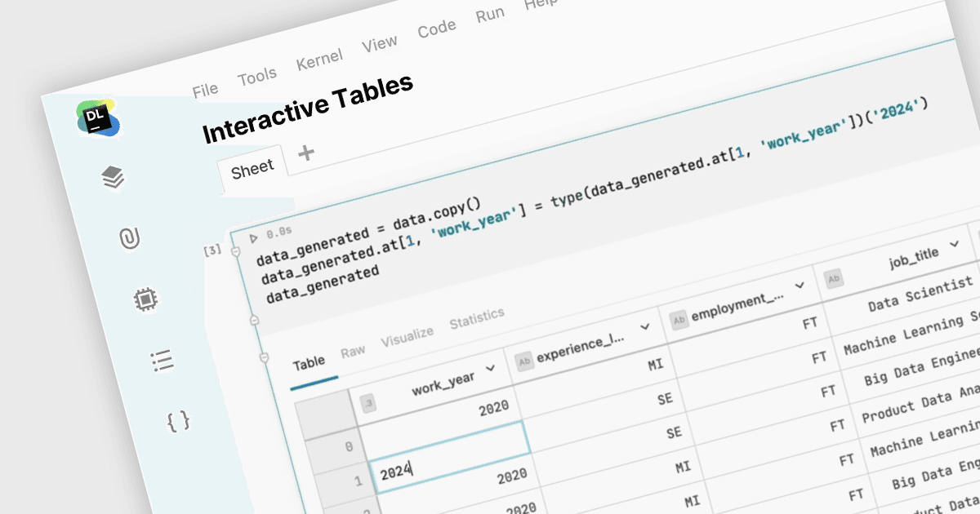Switch to the Statistics output tab

coord(477,318)
